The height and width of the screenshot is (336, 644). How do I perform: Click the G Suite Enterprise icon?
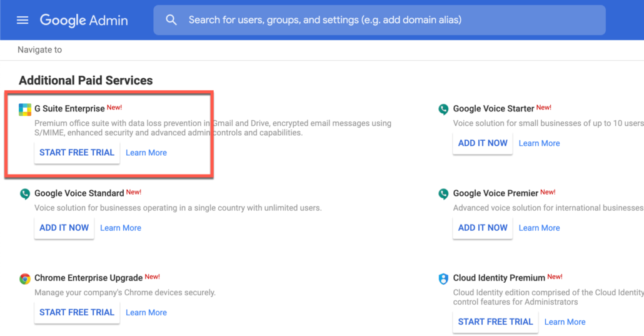(x=25, y=109)
